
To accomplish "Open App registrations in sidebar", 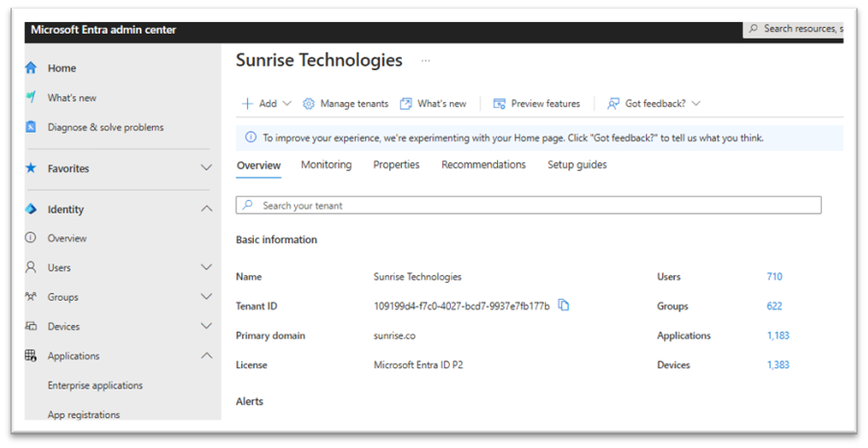I will point(84,414).
